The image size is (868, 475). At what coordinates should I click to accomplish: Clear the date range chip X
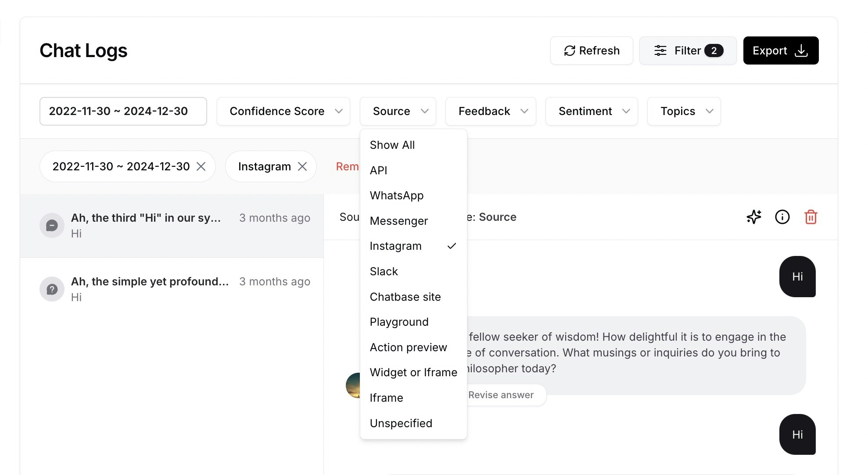pos(201,166)
